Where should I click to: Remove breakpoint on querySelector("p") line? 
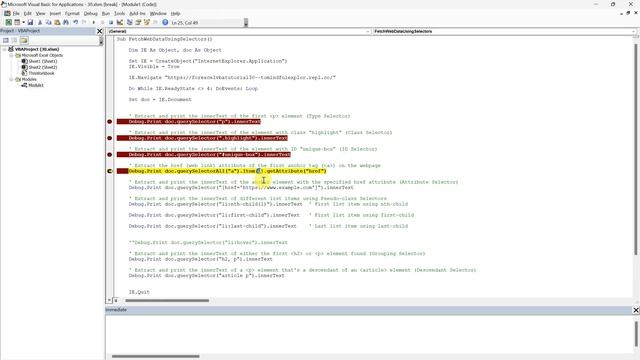[109, 122]
